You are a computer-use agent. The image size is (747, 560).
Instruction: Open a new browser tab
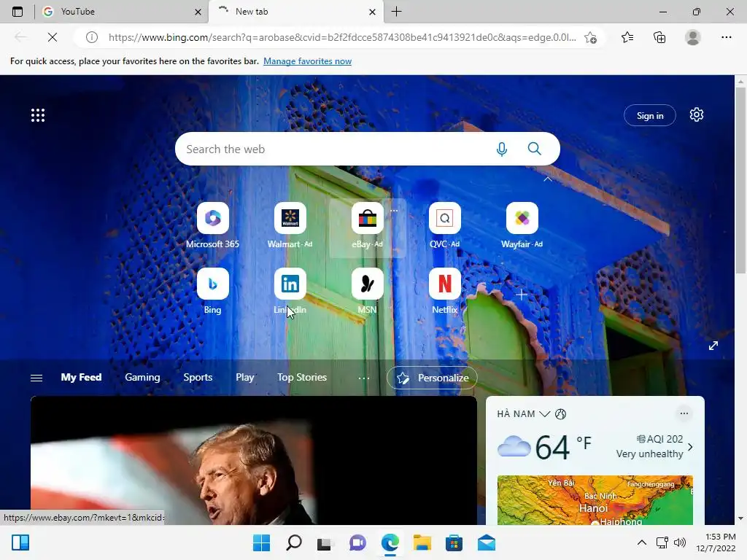[396, 12]
